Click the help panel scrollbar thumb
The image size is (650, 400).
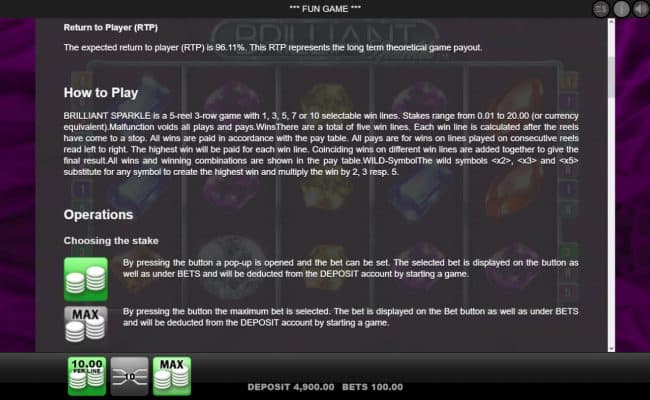[611, 77]
